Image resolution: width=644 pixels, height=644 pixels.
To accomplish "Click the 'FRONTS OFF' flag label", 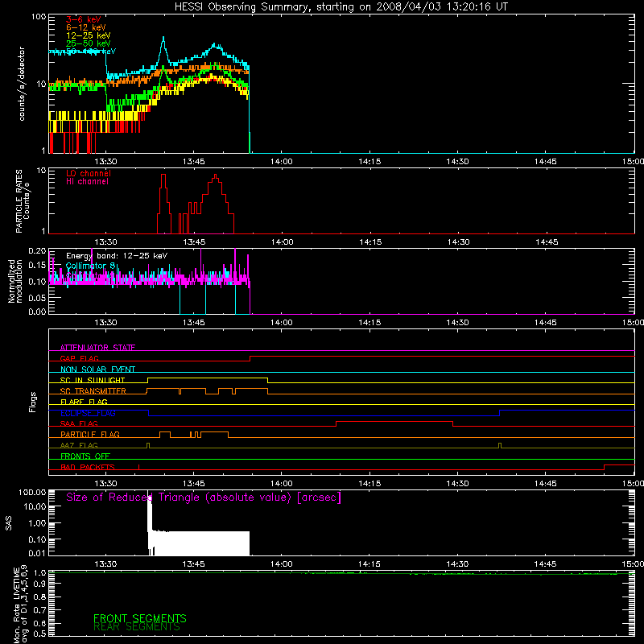I will point(85,456).
